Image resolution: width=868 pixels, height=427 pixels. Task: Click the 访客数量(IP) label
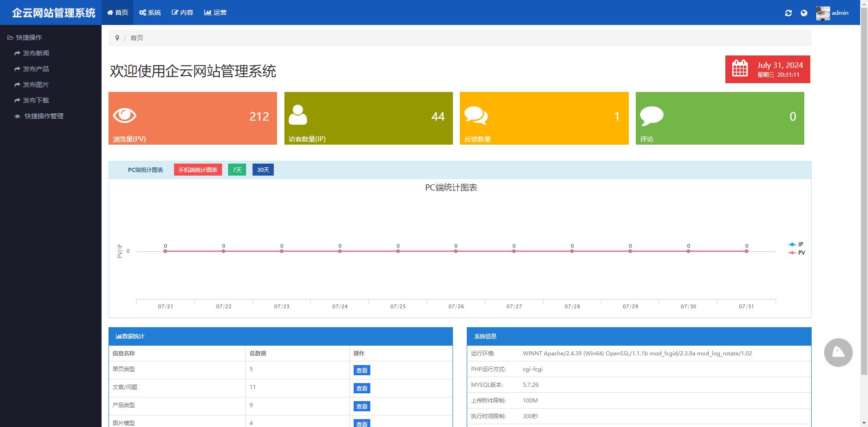point(307,139)
